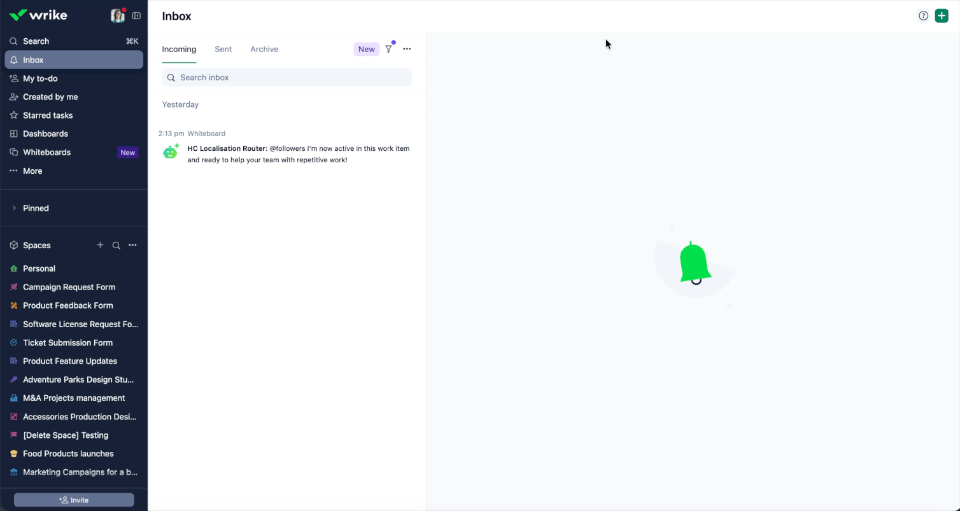
Task: Click the More sidebar item
Action: point(73,171)
